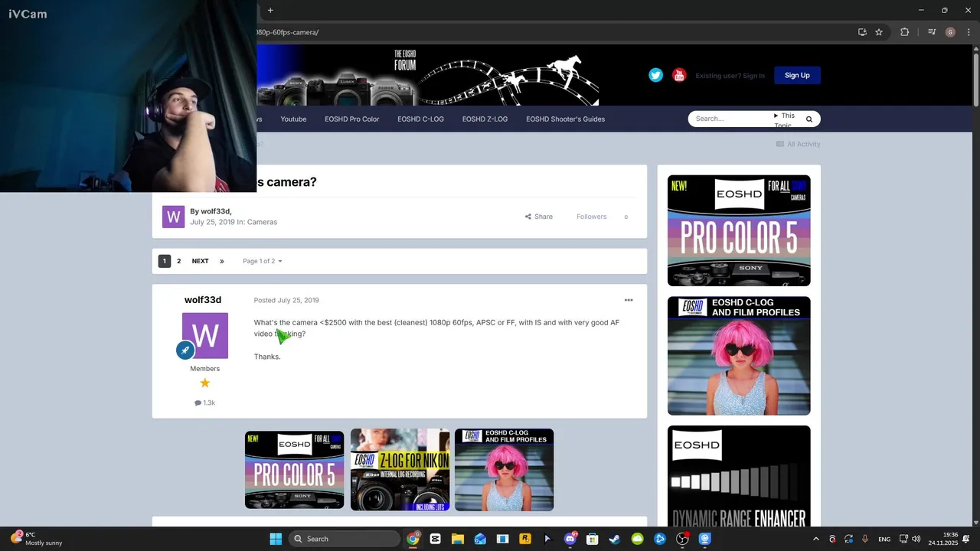The image size is (980, 551).
Task: Click the browser address bar URL
Action: 288,32
